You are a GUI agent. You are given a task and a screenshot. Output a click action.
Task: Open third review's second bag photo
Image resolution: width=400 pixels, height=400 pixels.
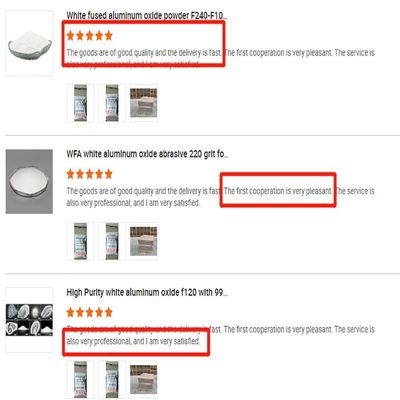coord(112,380)
